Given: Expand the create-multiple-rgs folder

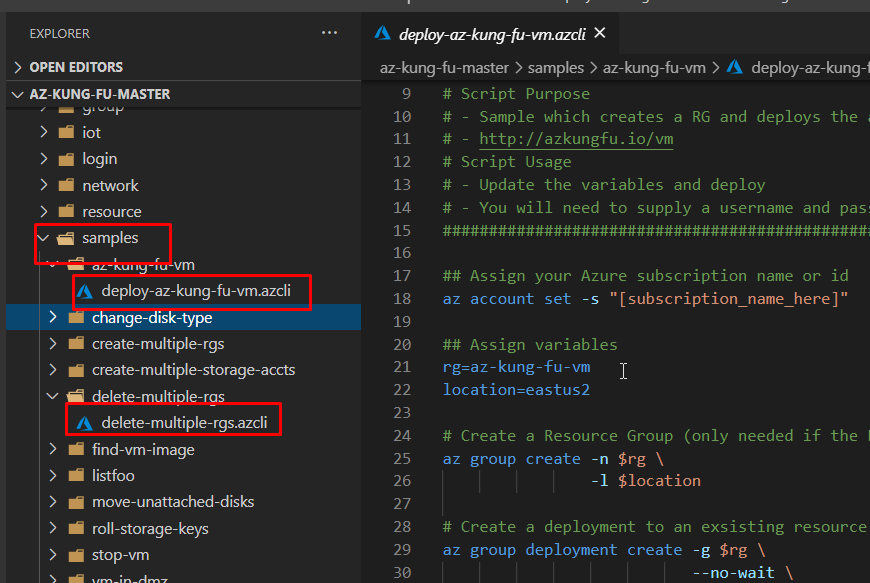Looking at the screenshot, I should pos(53,343).
